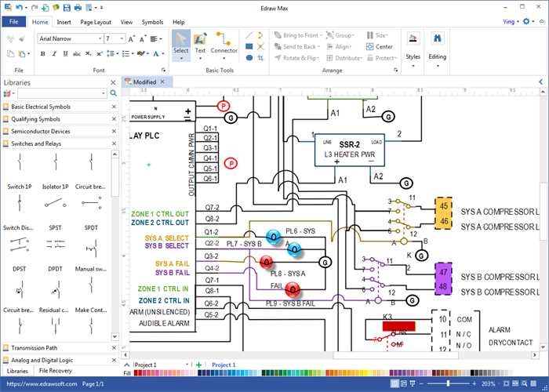Viewport: 549px width, 392px height.
Task: Switch to the File Recovery tab
Action: click(56, 370)
